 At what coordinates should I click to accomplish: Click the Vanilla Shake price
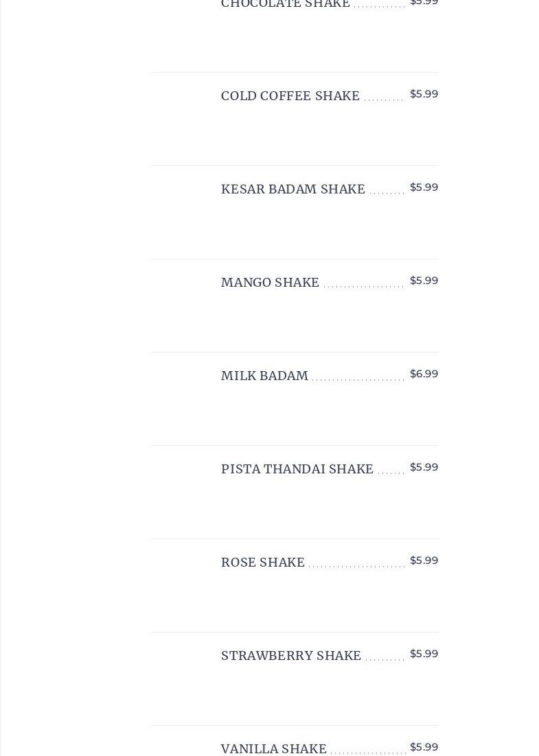[424, 747]
